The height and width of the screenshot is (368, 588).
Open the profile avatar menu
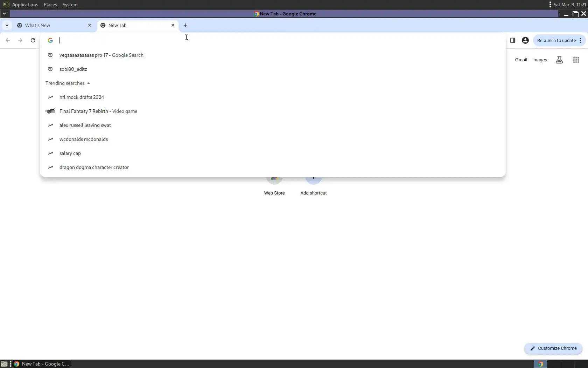pyautogui.click(x=525, y=40)
